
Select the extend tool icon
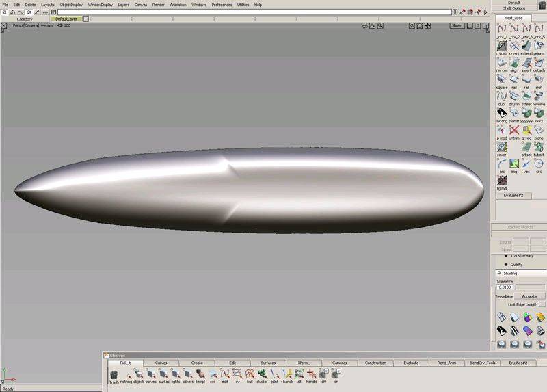tap(526, 44)
